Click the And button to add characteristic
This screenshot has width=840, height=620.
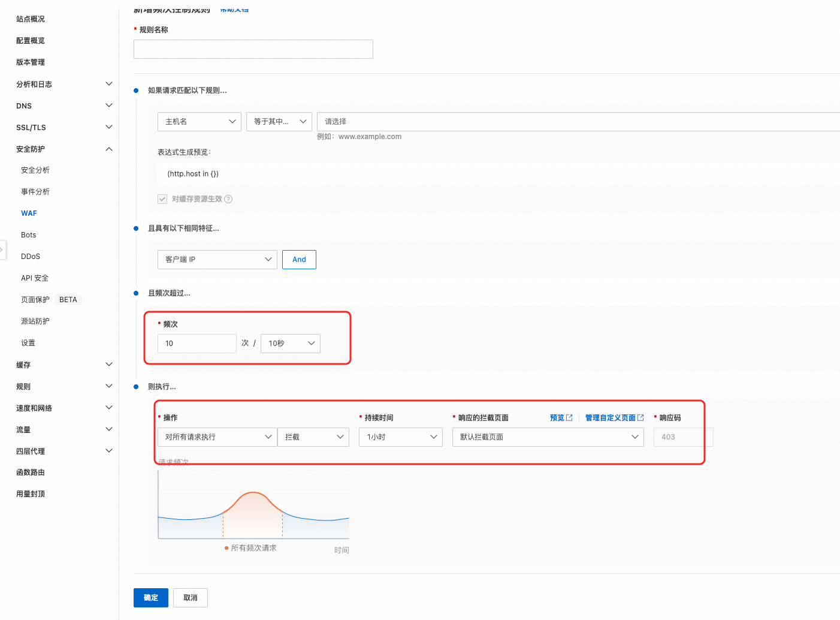[299, 260]
